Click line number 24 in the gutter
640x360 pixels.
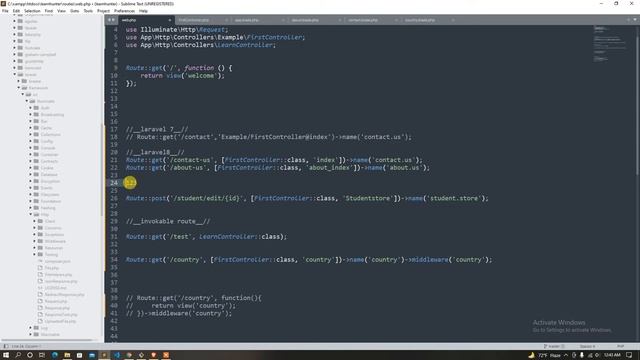tap(114, 183)
